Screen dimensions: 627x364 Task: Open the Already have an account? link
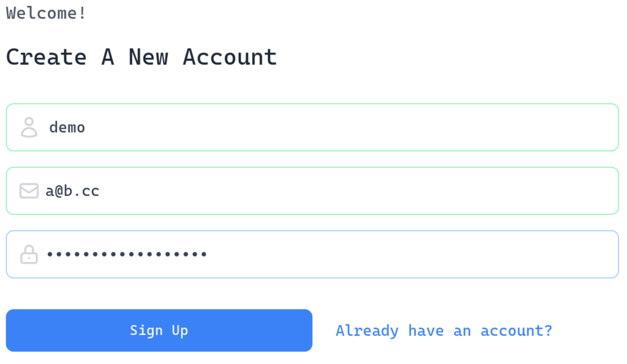coord(444,331)
